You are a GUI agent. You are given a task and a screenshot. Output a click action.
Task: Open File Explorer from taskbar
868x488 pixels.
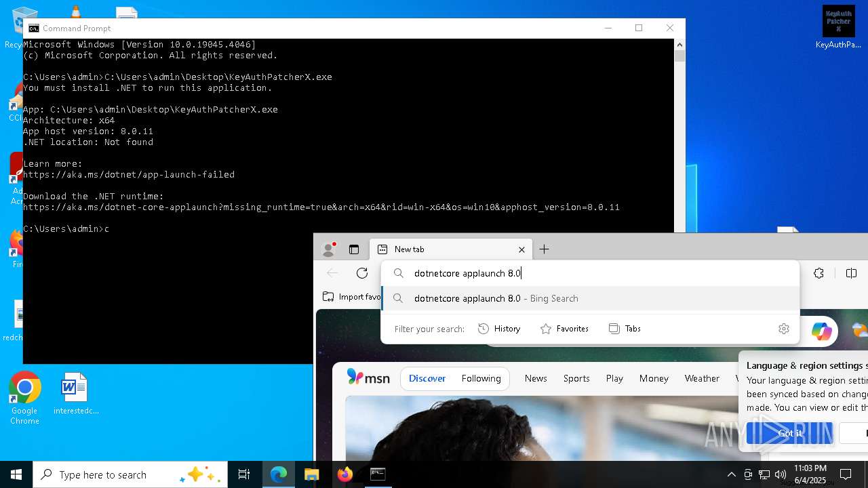click(x=311, y=474)
